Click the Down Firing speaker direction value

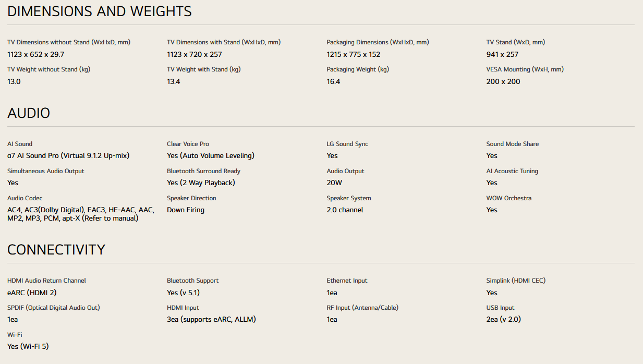point(186,210)
